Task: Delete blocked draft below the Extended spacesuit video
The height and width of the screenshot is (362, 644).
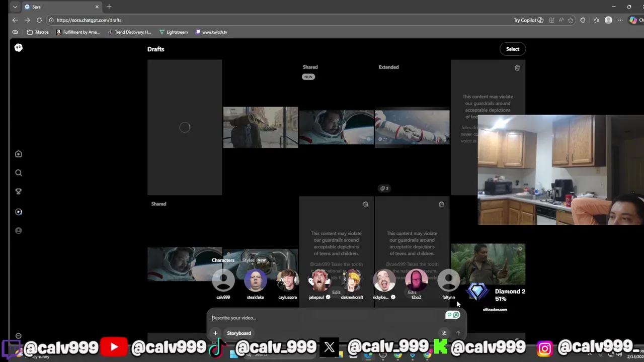Action: tap(441, 204)
